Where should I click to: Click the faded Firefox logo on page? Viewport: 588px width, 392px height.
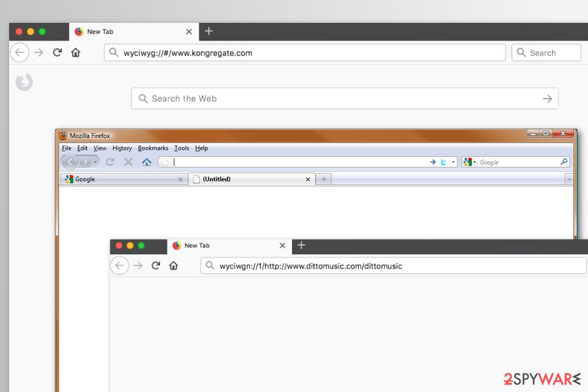point(24,82)
